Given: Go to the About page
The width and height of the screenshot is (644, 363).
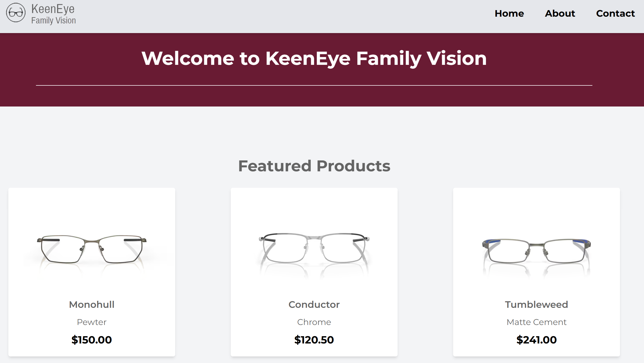Looking at the screenshot, I should coord(560,13).
